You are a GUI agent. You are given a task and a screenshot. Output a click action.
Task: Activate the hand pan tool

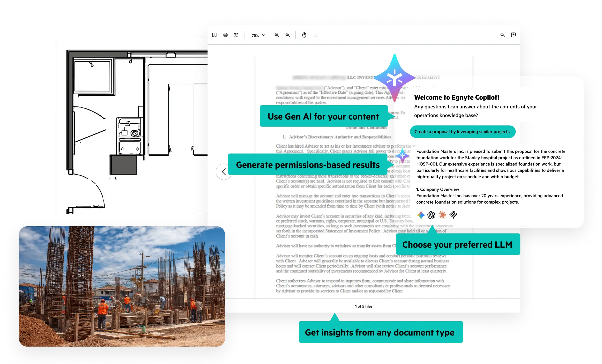304,35
